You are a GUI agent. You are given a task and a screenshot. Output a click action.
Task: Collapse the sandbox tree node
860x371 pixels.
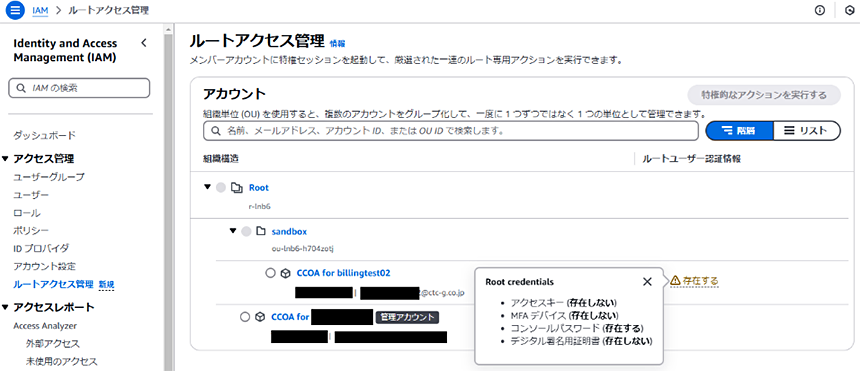(x=233, y=231)
